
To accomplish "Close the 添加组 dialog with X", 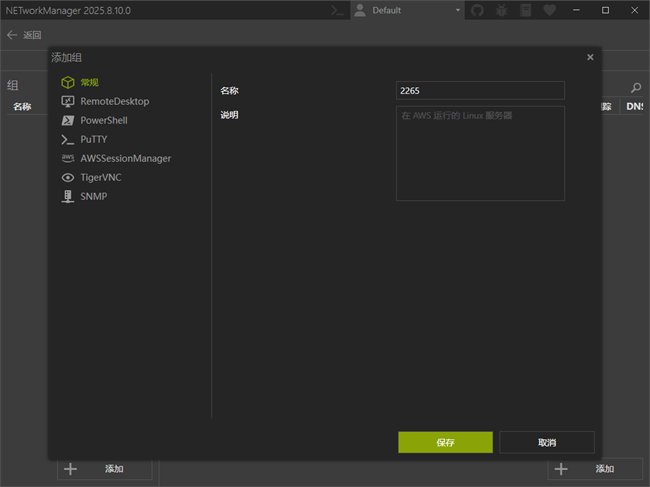I will click(x=590, y=58).
